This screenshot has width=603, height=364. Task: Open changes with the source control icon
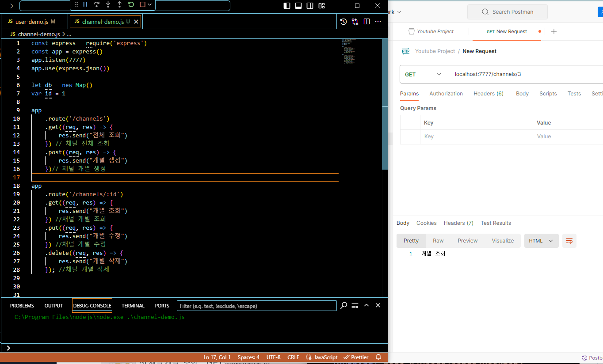pos(355,22)
